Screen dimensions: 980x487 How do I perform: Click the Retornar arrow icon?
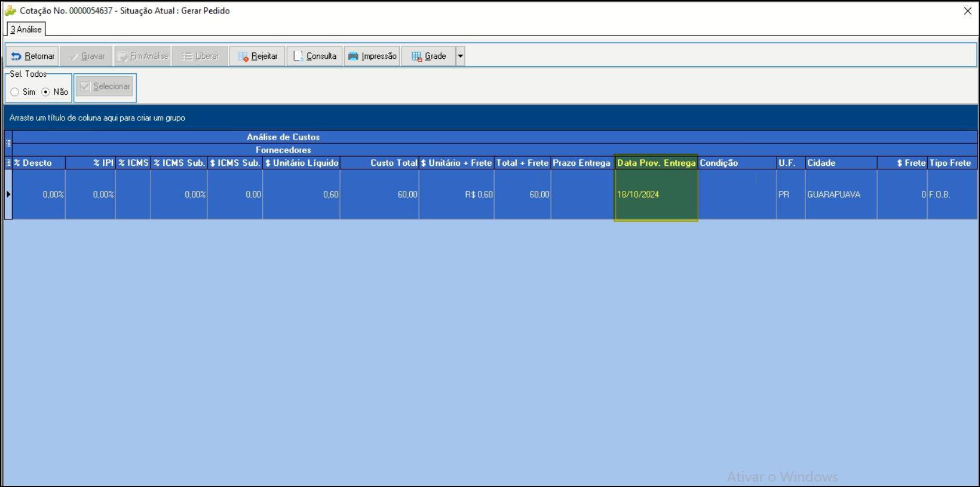(x=16, y=56)
